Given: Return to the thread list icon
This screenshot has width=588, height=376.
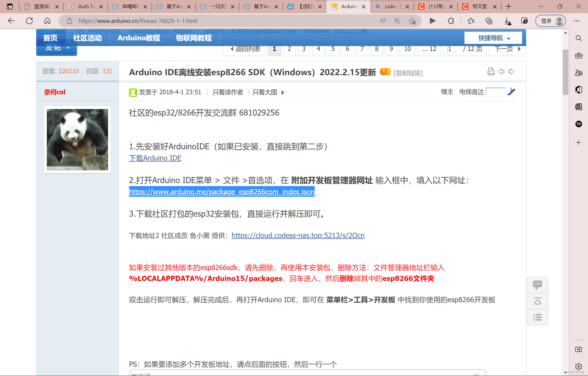Looking at the screenshot, I should tap(537, 317).
